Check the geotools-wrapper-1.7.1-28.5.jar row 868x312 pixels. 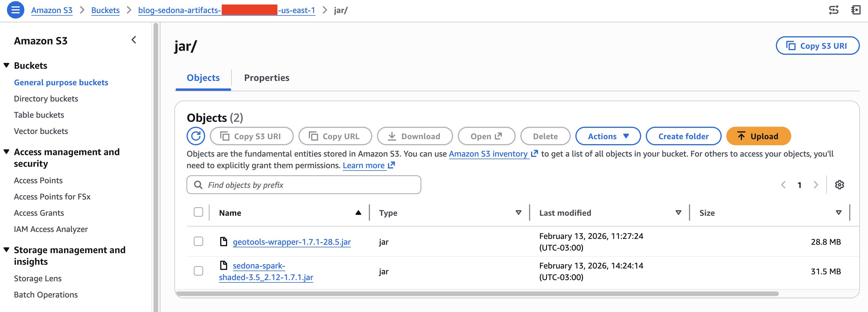(x=198, y=242)
